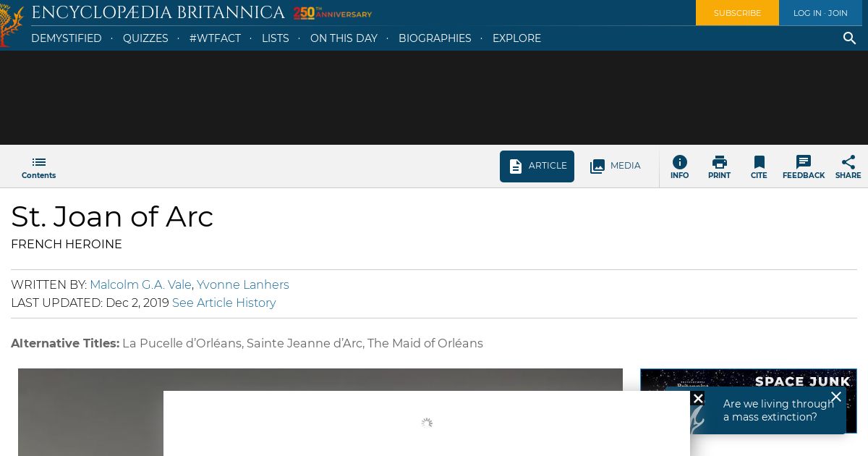Click the Info icon

click(x=679, y=162)
